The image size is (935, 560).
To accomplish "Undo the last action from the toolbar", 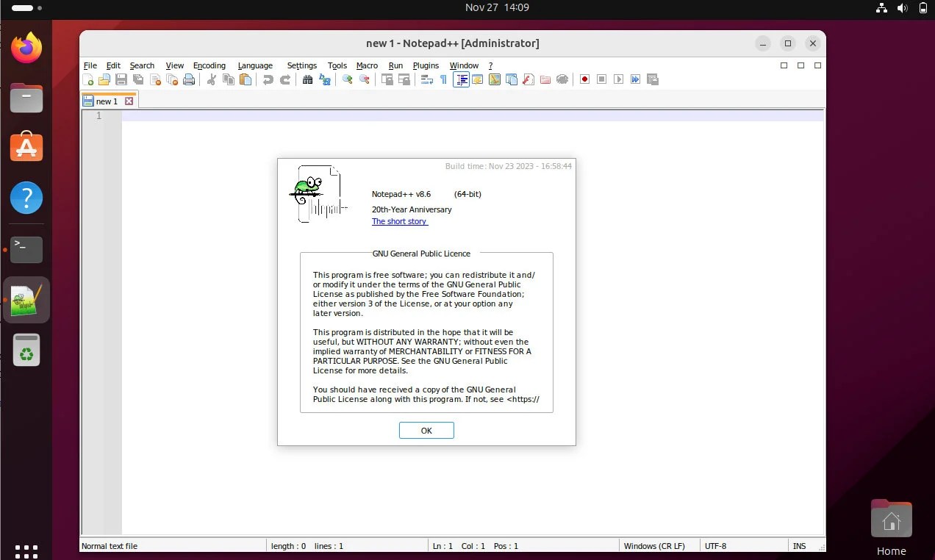I will pyautogui.click(x=268, y=79).
